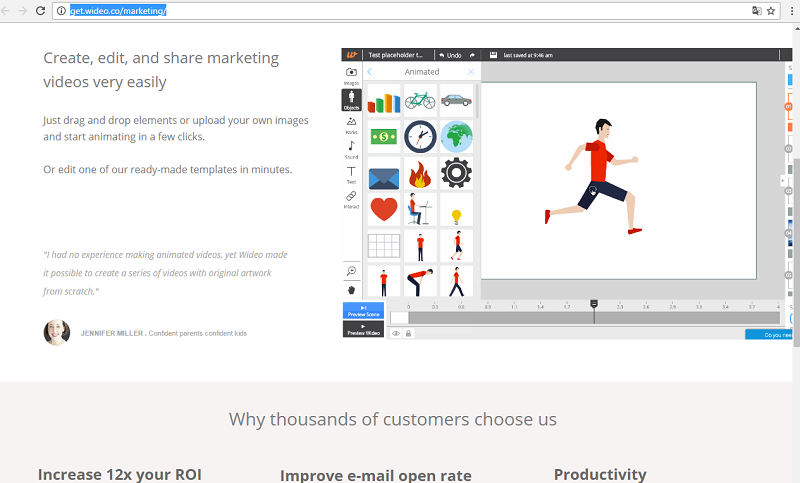Viewport: 800px width, 483px height.
Task: Select the hand pan tool
Action: tap(351, 290)
